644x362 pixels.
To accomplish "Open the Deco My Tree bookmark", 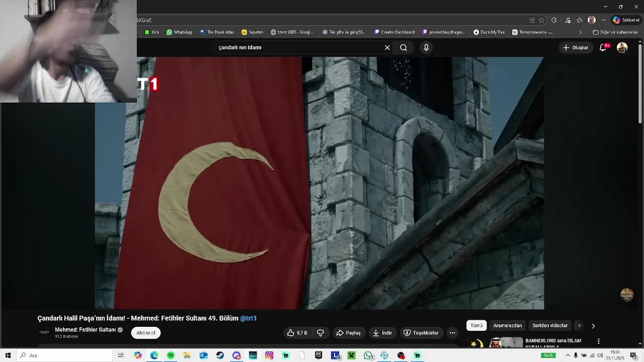I will 489,32.
